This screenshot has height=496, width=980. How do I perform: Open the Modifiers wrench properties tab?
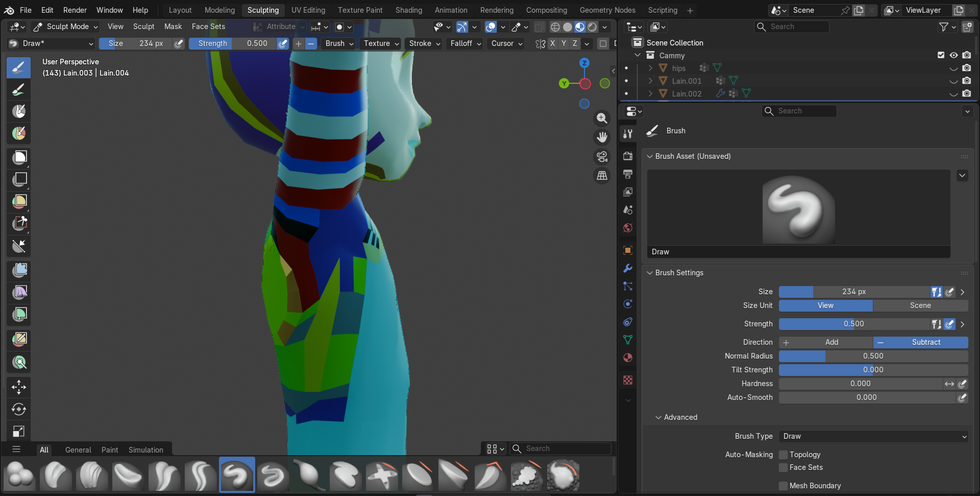[x=628, y=268]
